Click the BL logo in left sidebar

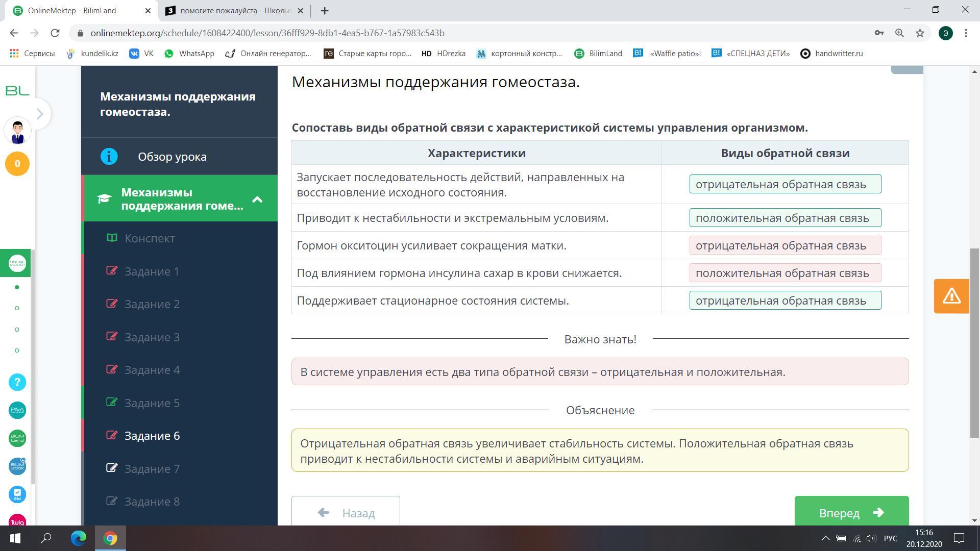(x=17, y=91)
